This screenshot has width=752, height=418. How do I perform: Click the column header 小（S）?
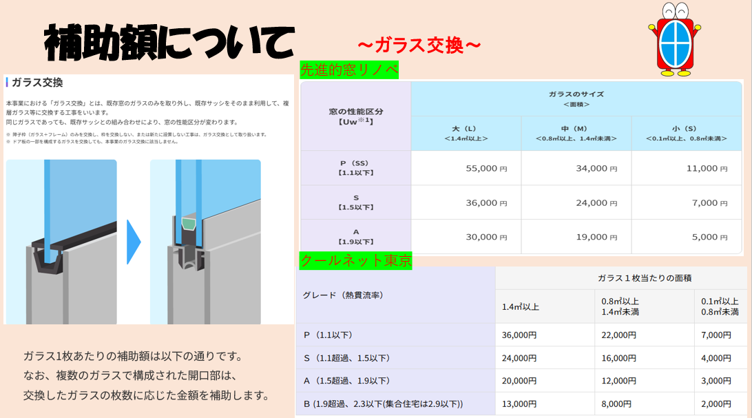point(687,134)
